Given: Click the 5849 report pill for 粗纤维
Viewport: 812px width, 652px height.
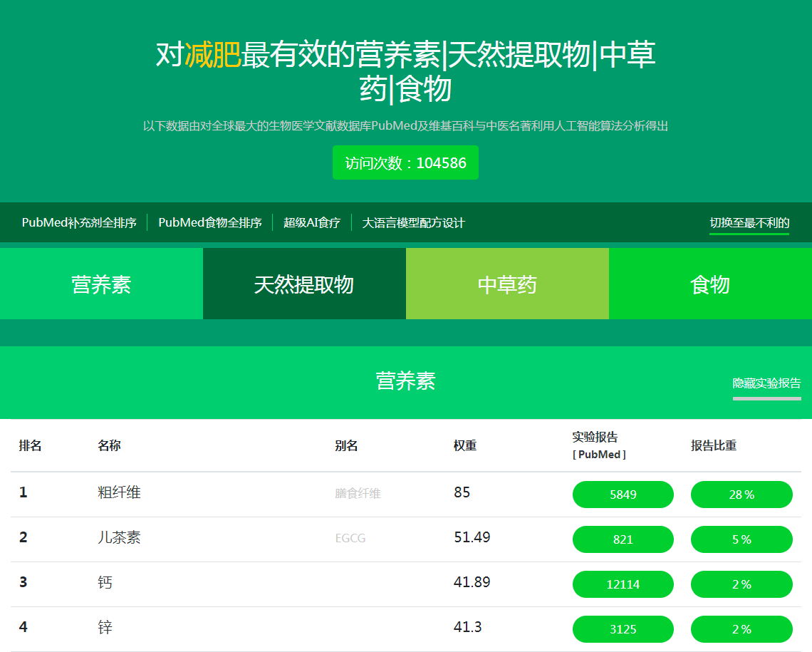Looking at the screenshot, I should pos(623,494).
